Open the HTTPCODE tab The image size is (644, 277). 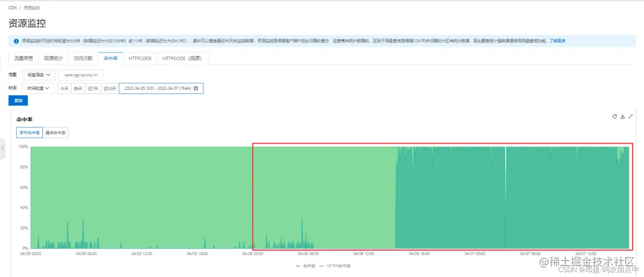(x=140, y=59)
